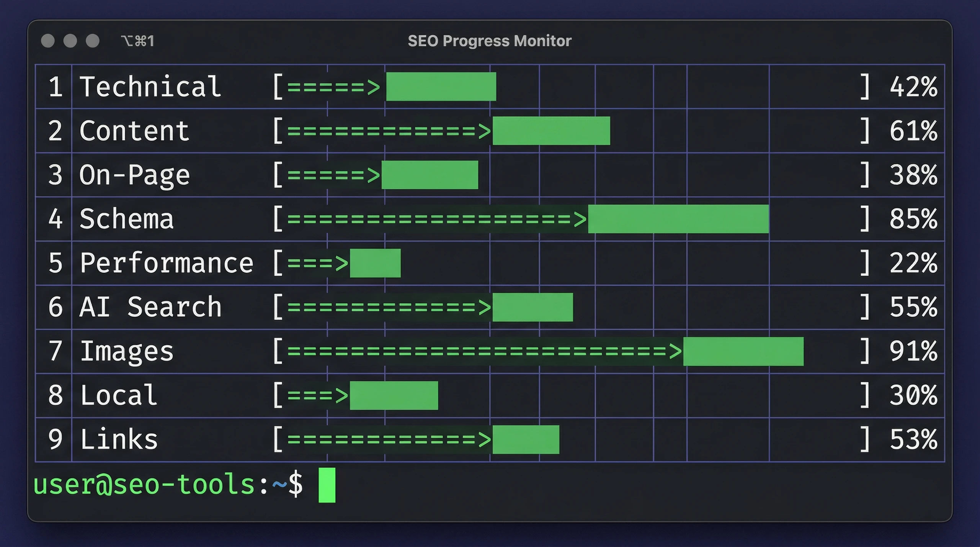Viewport: 980px width, 547px height.
Task: Select the Local row label
Action: [x=119, y=395]
